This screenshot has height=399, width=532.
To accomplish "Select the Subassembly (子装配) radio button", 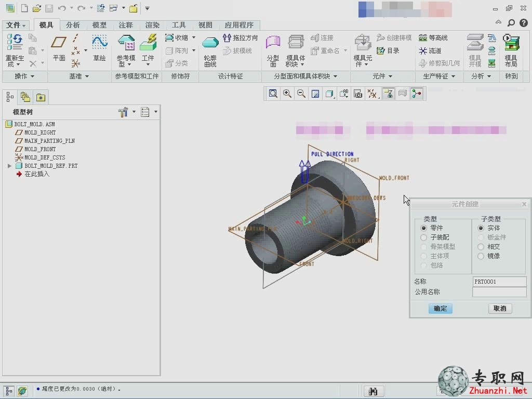I will [423, 237].
